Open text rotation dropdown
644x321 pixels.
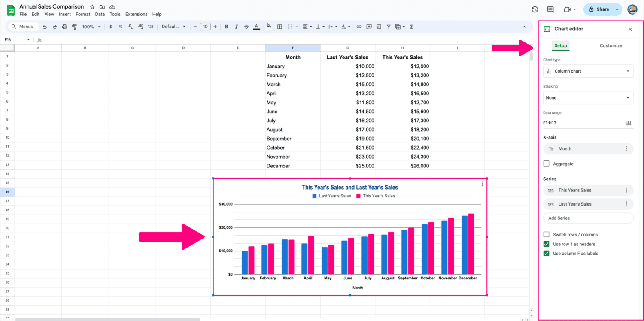[345, 27]
